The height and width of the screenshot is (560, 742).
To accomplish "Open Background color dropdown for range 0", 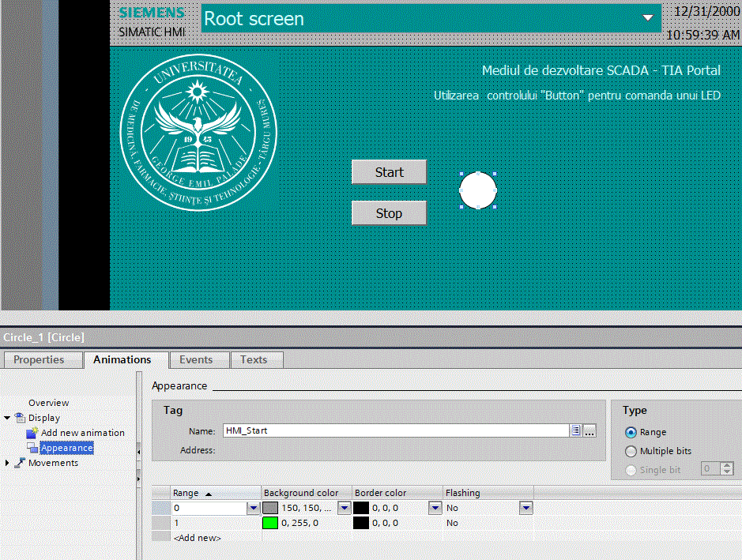I will 344,508.
